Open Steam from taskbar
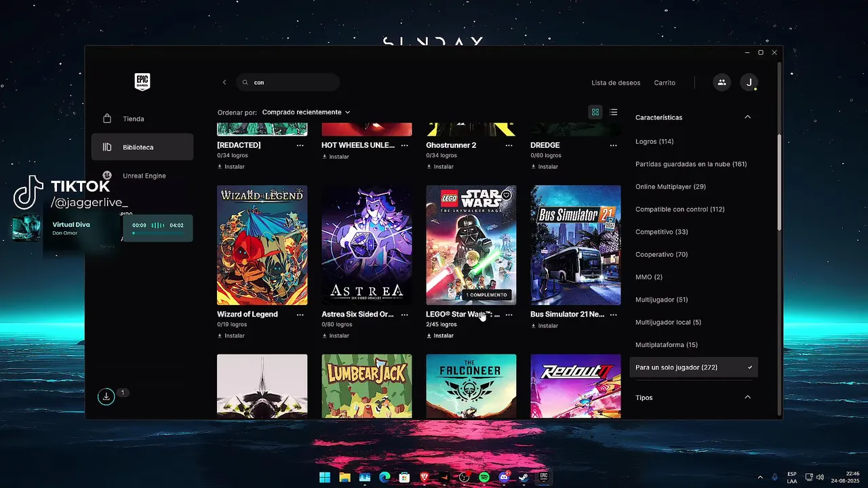The height and width of the screenshot is (488, 868). point(524,477)
